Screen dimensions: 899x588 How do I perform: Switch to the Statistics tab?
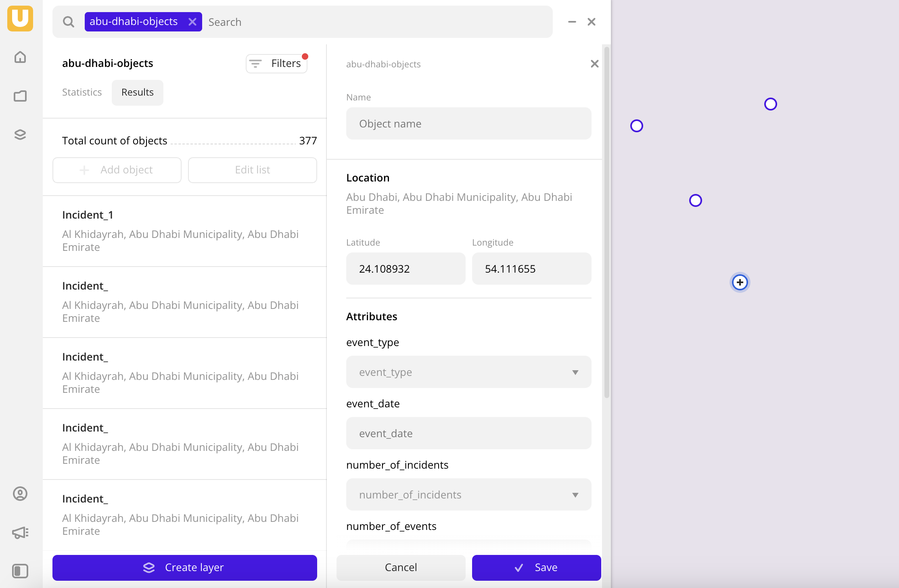point(82,92)
